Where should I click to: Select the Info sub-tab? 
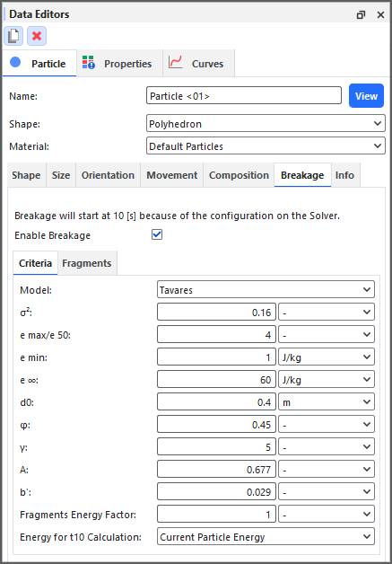[x=345, y=175]
